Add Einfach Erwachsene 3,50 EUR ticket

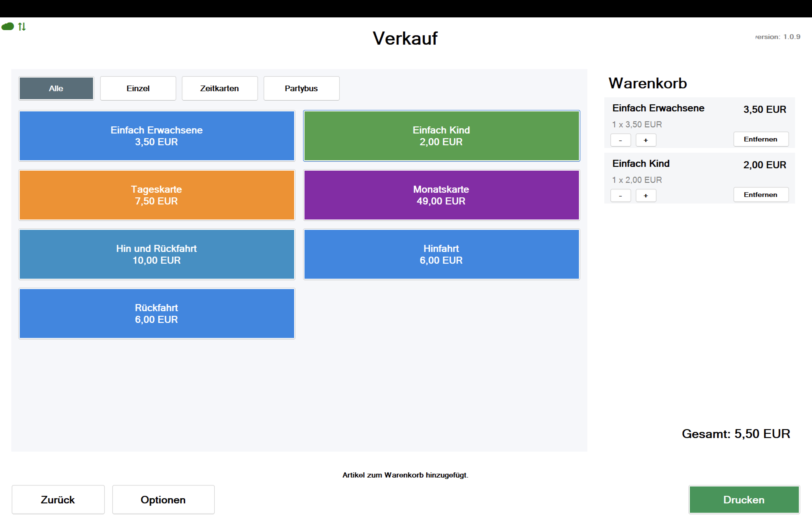(157, 136)
